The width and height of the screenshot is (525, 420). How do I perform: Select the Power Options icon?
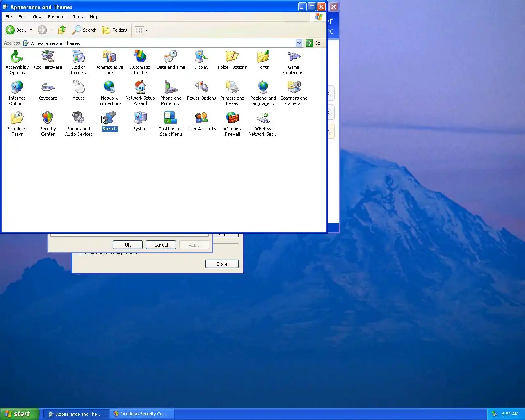click(x=201, y=91)
